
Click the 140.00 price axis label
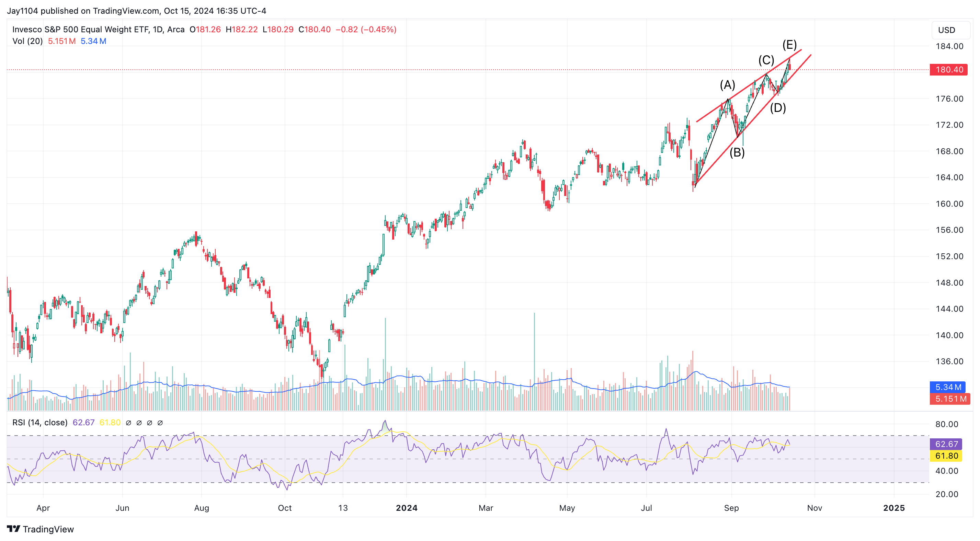click(949, 335)
